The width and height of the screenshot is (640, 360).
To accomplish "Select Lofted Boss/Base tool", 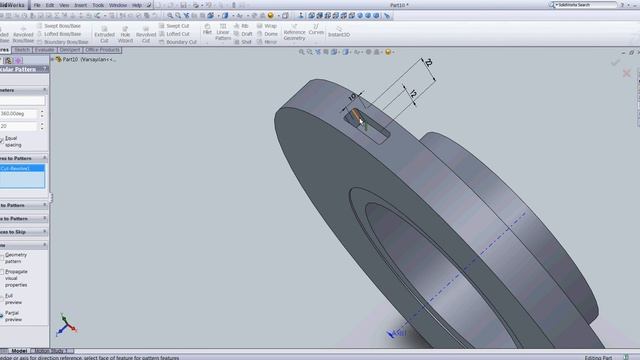I will point(59,34).
